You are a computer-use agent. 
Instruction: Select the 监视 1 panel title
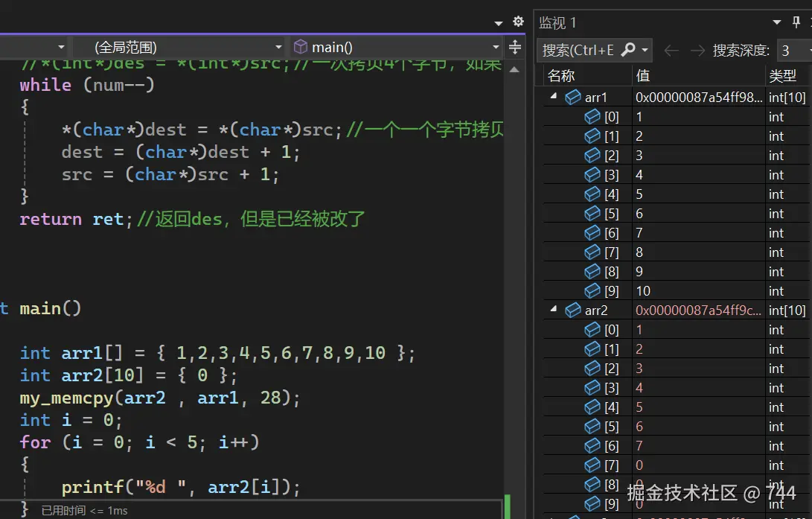point(557,22)
